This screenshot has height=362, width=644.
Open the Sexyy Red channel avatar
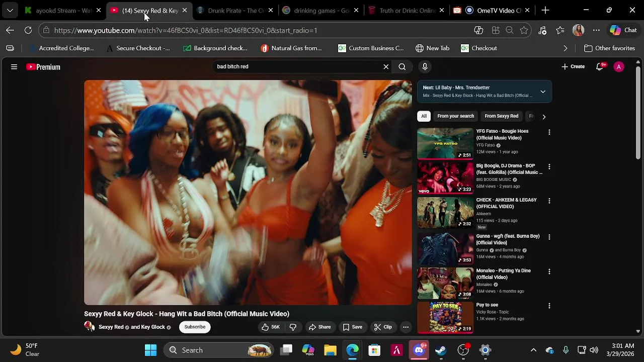[x=90, y=327]
